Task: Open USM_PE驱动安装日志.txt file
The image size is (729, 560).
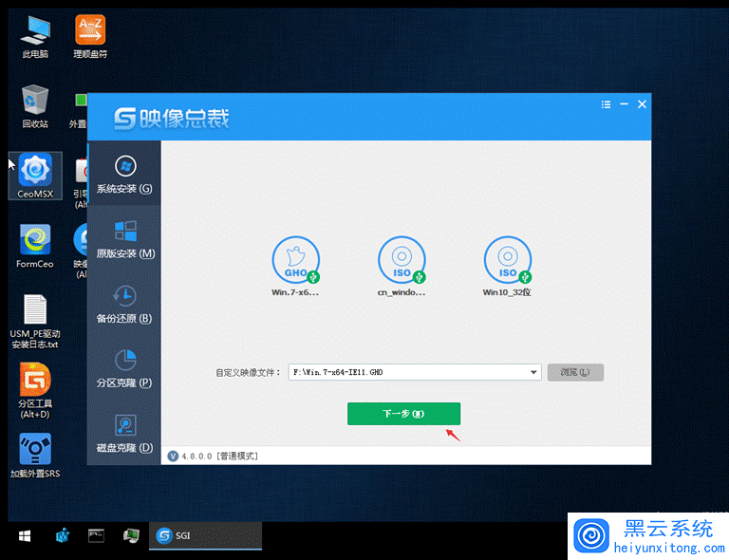Action: click(x=35, y=321)
